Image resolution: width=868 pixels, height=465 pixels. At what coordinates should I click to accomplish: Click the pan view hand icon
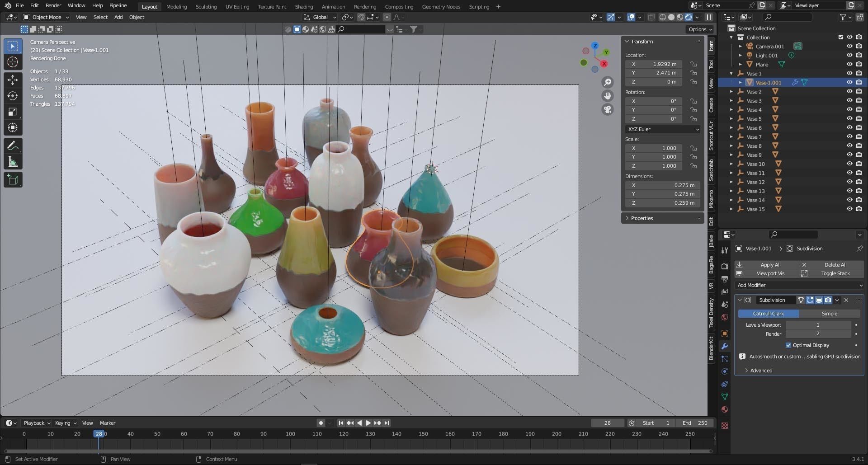point(608,96)
